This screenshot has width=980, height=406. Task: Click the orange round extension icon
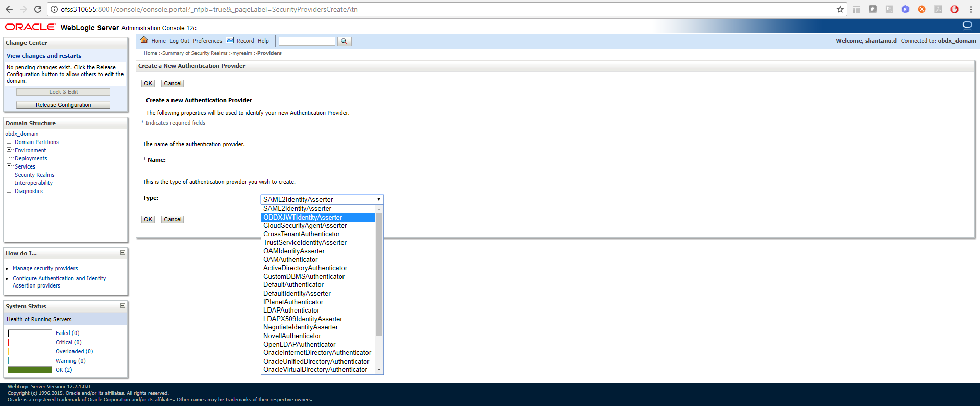pos(922,9)
